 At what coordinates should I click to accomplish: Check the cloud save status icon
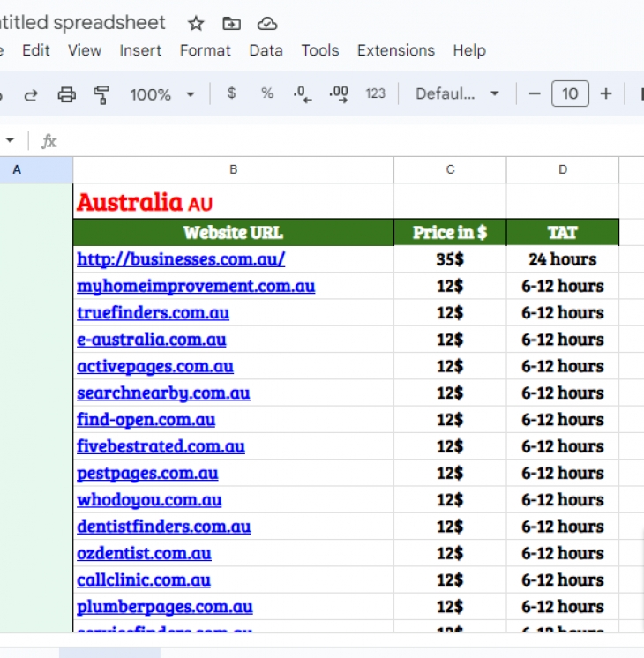(x=267, y=24)
